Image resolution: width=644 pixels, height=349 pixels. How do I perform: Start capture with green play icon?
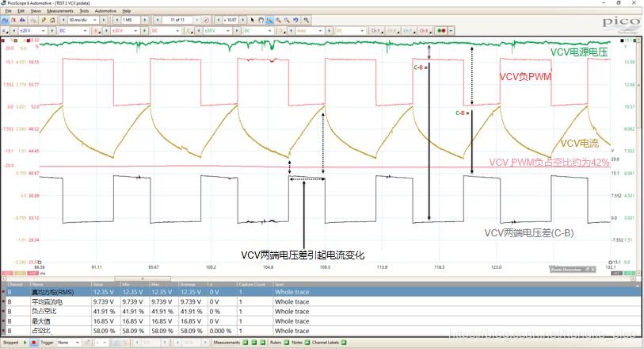[x=25, y=343]
